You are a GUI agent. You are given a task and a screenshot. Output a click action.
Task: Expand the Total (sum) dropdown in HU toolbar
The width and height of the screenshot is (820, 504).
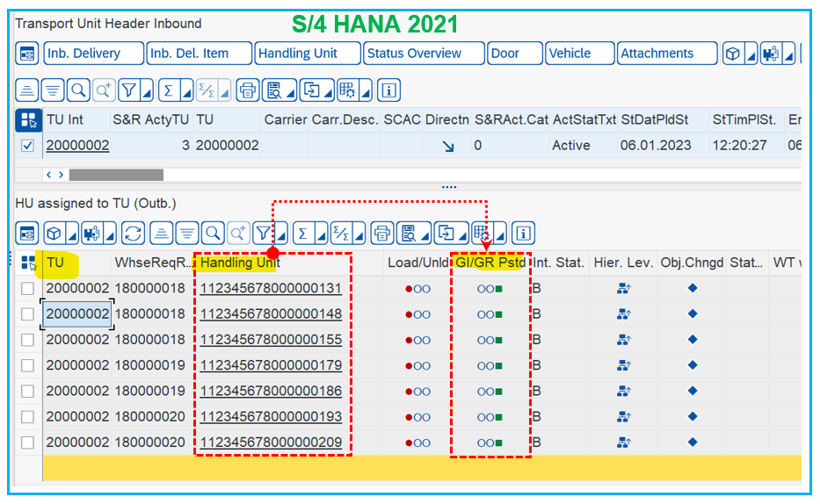[321, 234]
